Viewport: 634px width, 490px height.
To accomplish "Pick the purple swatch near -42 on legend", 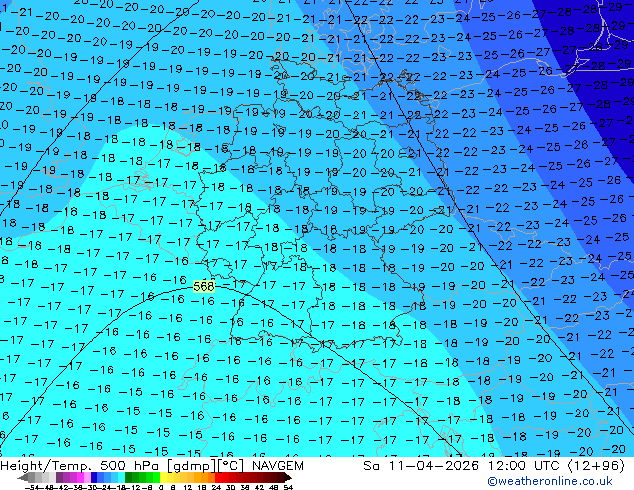I will 62,477.
